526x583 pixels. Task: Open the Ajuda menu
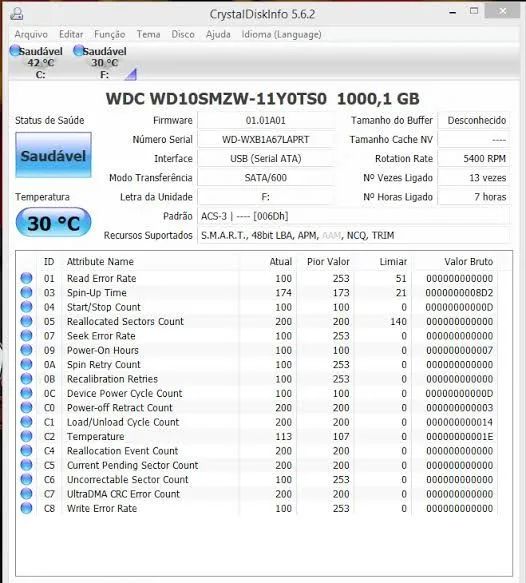[218, 35]
